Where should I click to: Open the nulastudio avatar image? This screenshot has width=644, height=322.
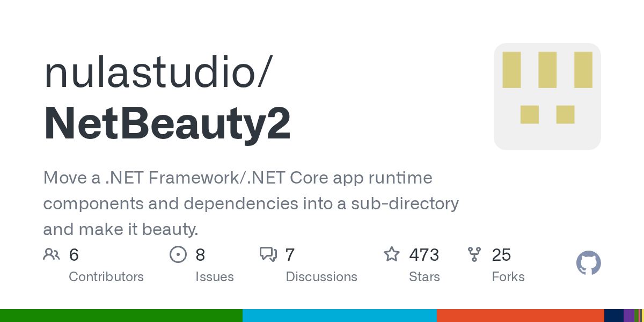click(x=547, y=97)
